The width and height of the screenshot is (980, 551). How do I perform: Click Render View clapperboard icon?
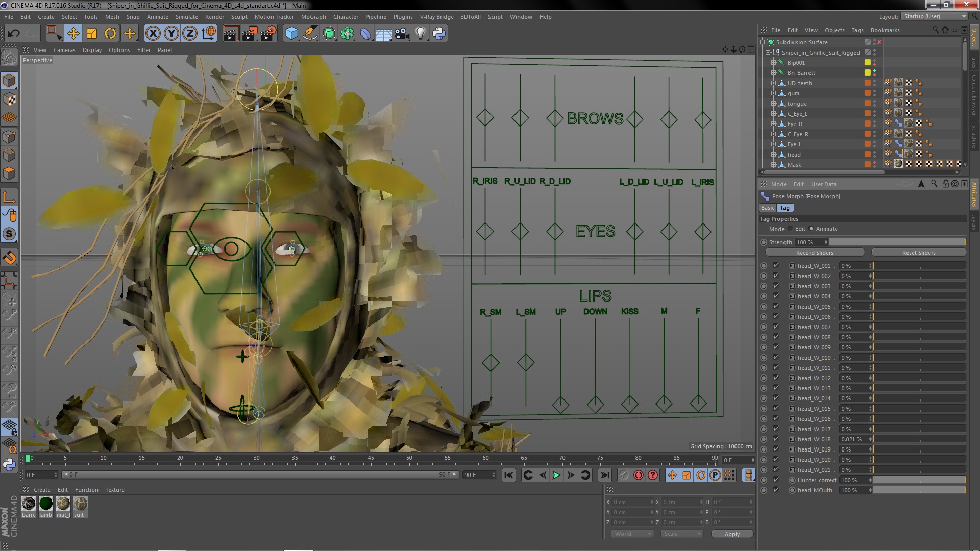point(230,34)
